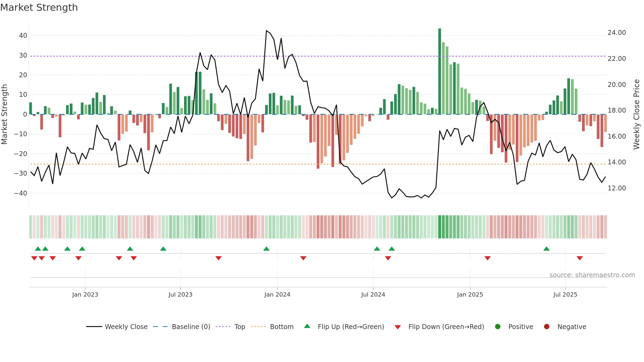644x362 pixels.
Task: Toggle the Bottom legend entry
Action: [272, 327]
